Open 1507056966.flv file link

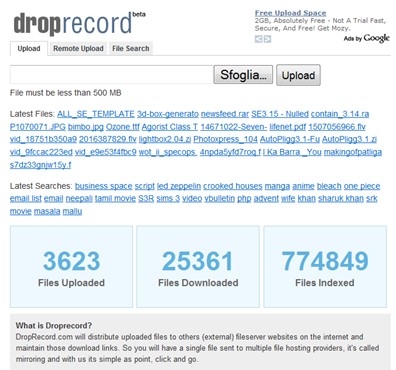coord(337,127)
